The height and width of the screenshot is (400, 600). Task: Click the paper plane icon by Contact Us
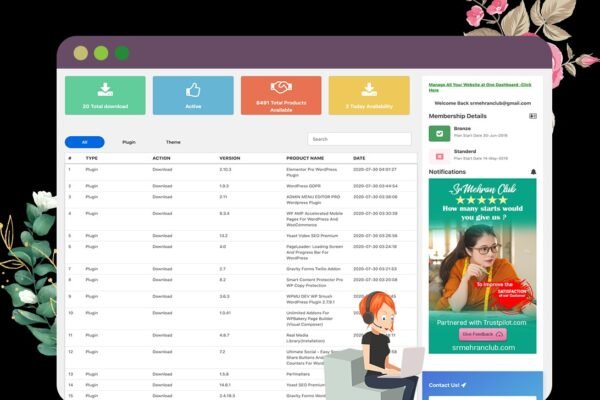tap(464, 385)
